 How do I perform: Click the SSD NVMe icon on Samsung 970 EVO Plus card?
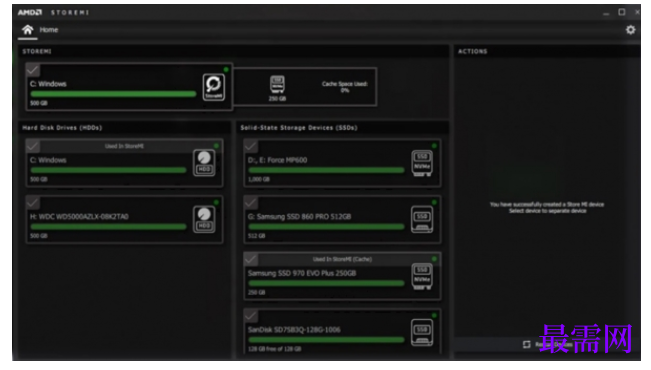pos(422,276)
